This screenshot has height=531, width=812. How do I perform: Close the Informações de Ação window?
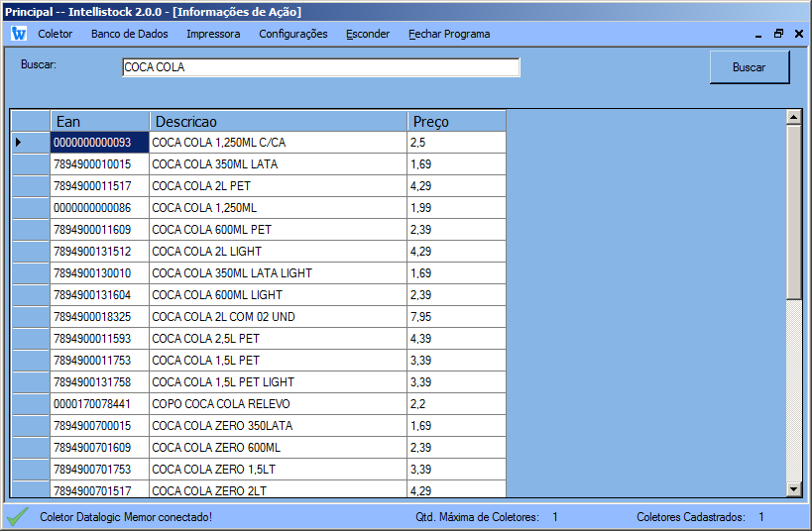tap(798, 34)
